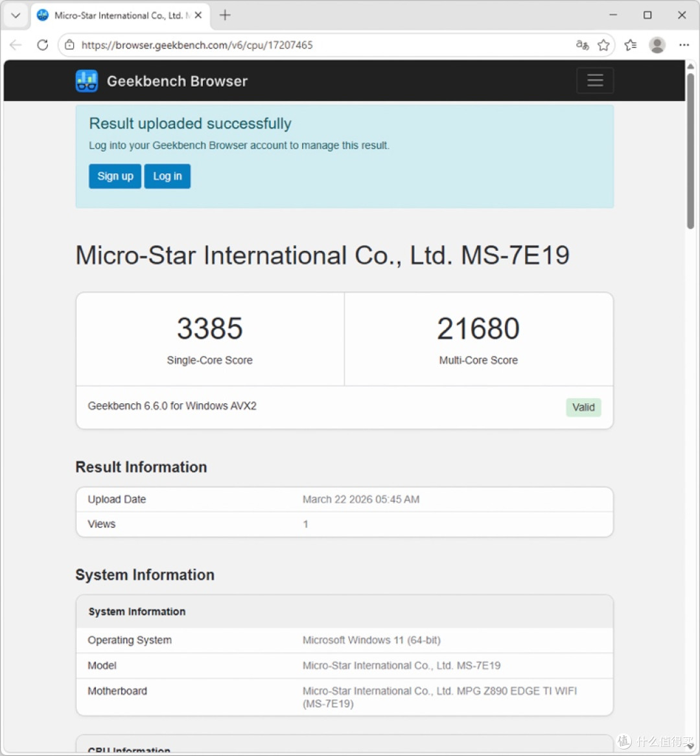The width and height of the screenshot is (700, 756).
Task: Click the Operating System label
Action: (x=130, y=641)
